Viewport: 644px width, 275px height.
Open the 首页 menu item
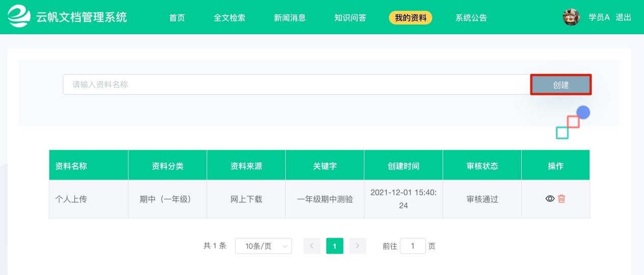[177, 18]
